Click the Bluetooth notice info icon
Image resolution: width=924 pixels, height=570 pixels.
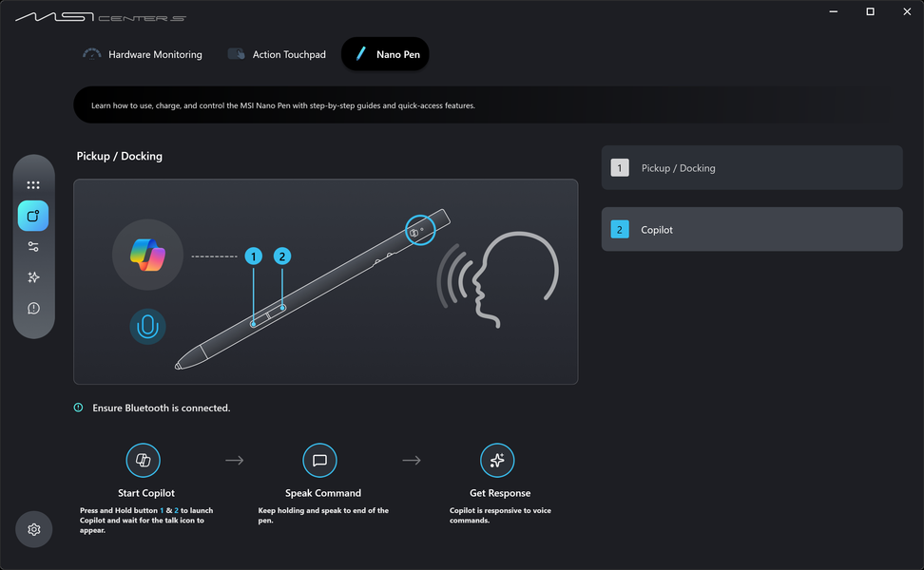[78, 408]
